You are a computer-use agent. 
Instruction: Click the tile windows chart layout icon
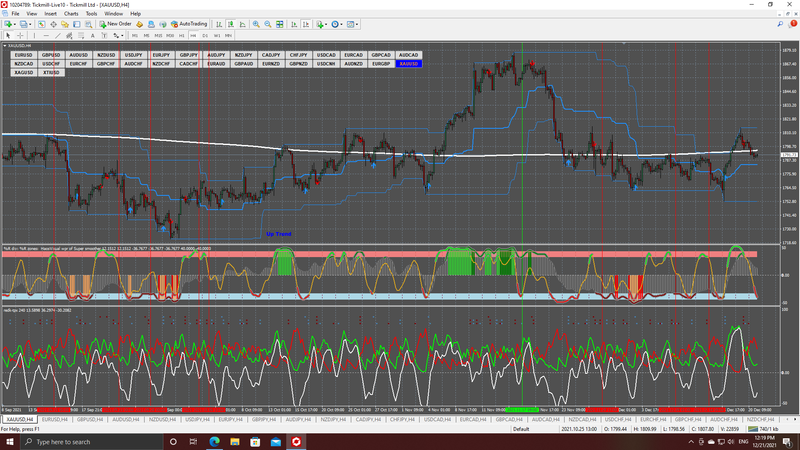[279, 23]
